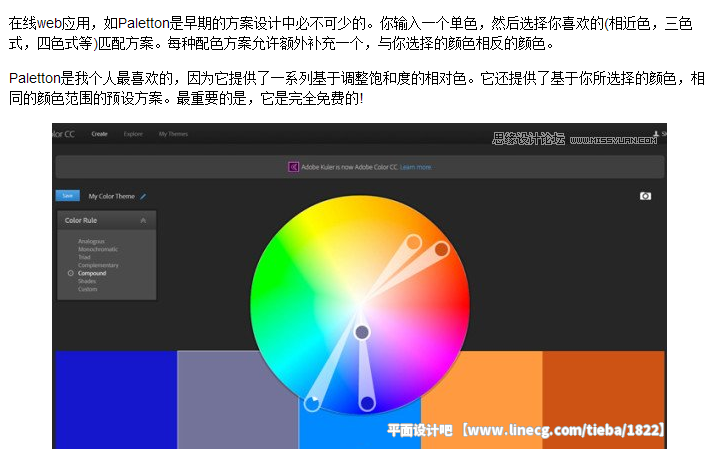Open the Create tab in Color CC
Viewport: 705px width, 449px height.
pyautogui.click(x=99, y=134)
